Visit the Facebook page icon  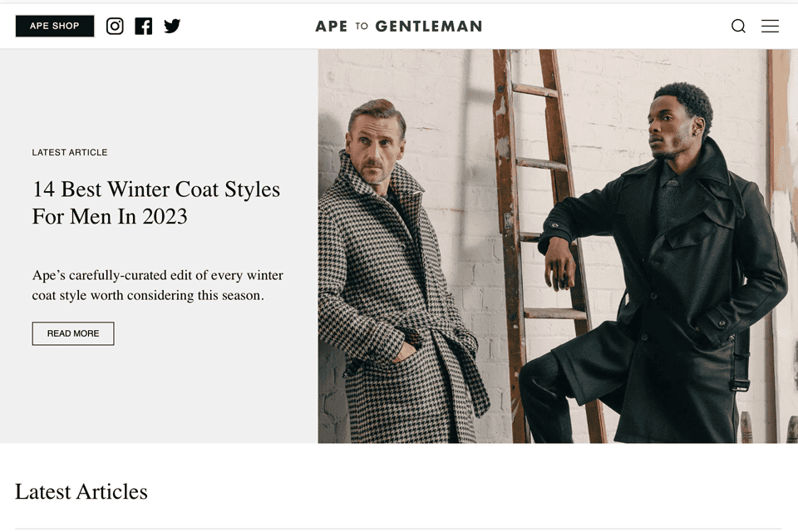click(x=144, y=26)
